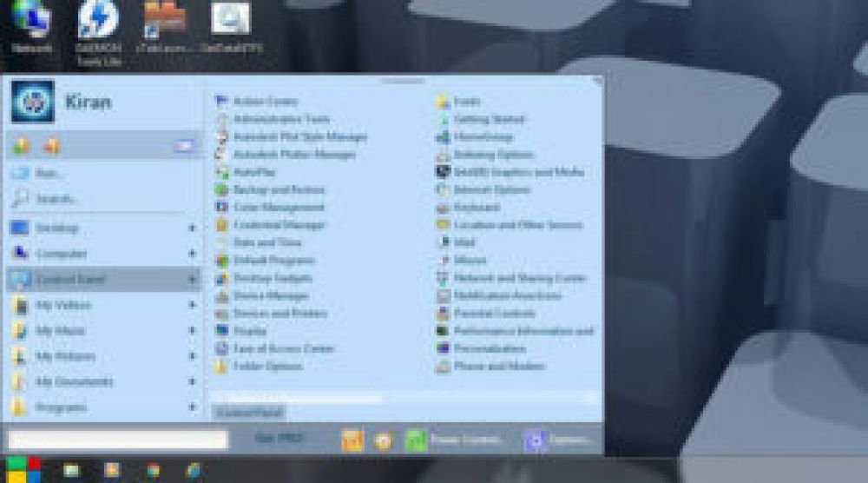Click Getting Started in the list

point(481,119)
